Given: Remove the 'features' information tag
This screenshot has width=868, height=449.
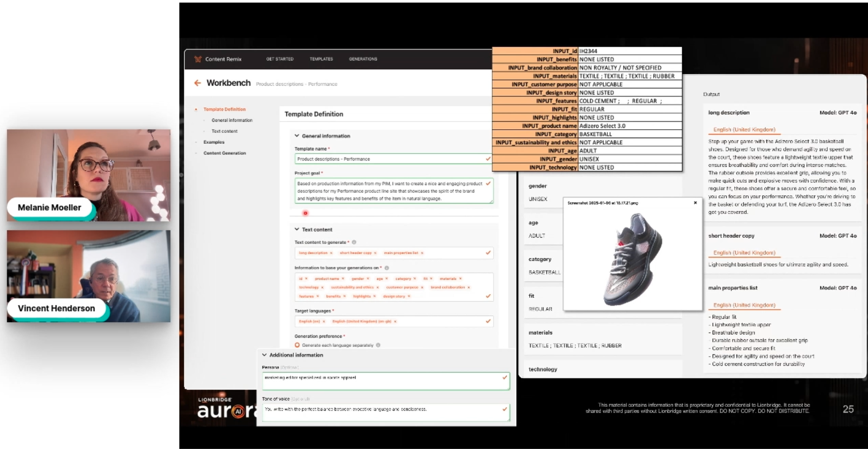Looking at the screenshot, I should click(x=318, y=296).
